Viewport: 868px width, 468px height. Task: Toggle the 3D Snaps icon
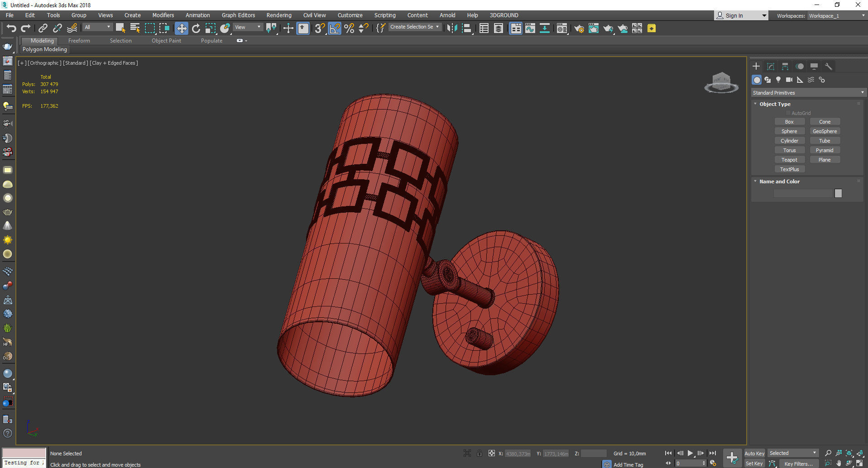[320, 29]
